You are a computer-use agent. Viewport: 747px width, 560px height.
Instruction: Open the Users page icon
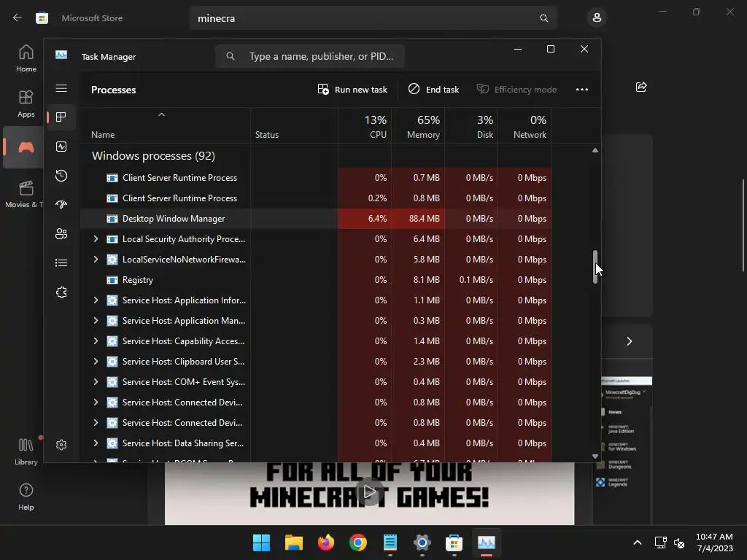coord(61,234)
